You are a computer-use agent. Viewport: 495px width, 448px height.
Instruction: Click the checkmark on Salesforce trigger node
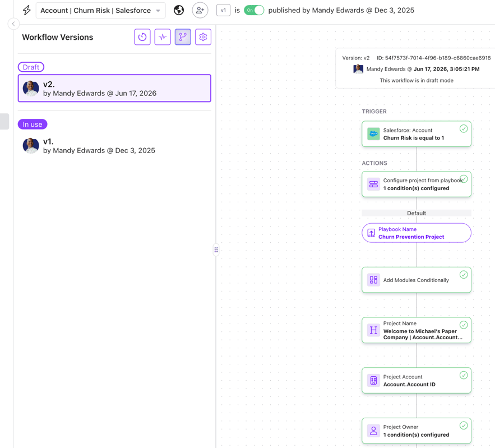coord(464,128)
